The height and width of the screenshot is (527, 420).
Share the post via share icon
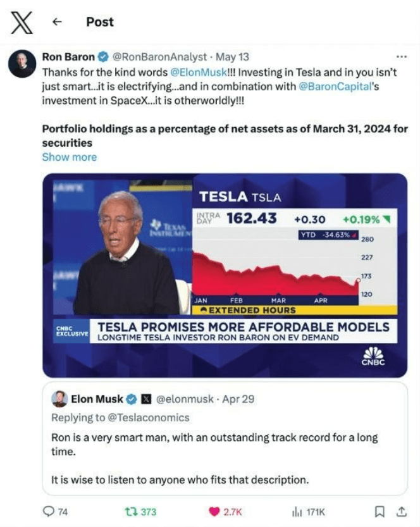[400, 511]
